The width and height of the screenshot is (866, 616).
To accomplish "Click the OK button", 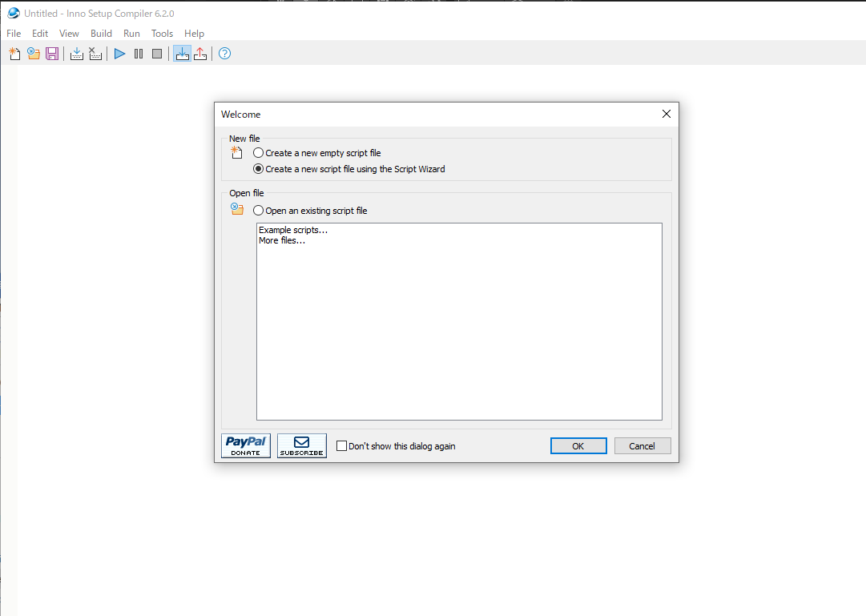I will pyautogui.click(x=578, y=446).
